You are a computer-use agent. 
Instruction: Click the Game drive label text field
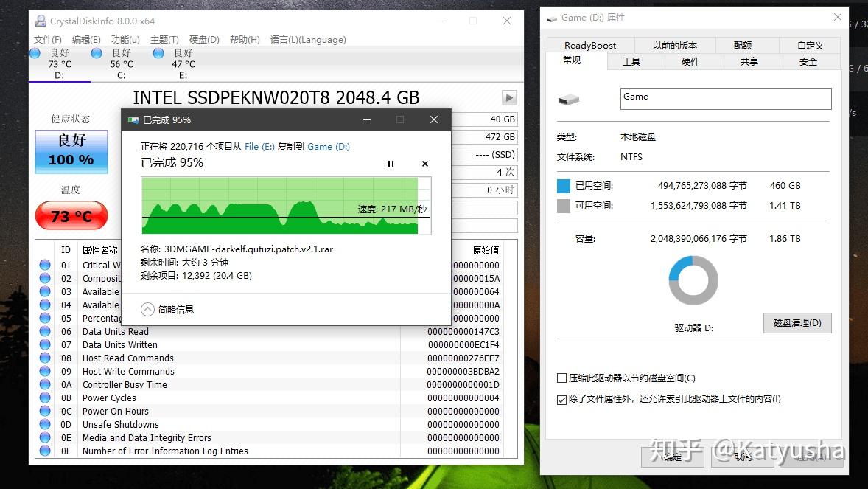click(725, 98)
